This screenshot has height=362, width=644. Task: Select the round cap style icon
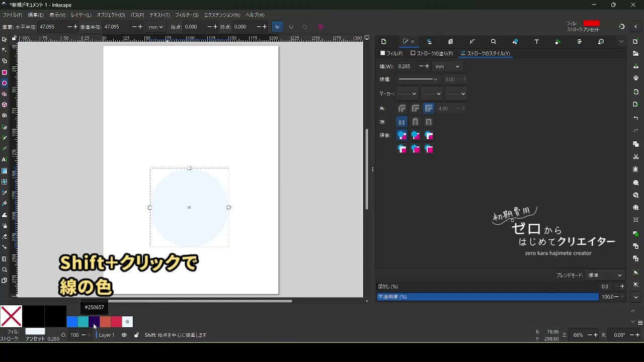tap(415, 122)
